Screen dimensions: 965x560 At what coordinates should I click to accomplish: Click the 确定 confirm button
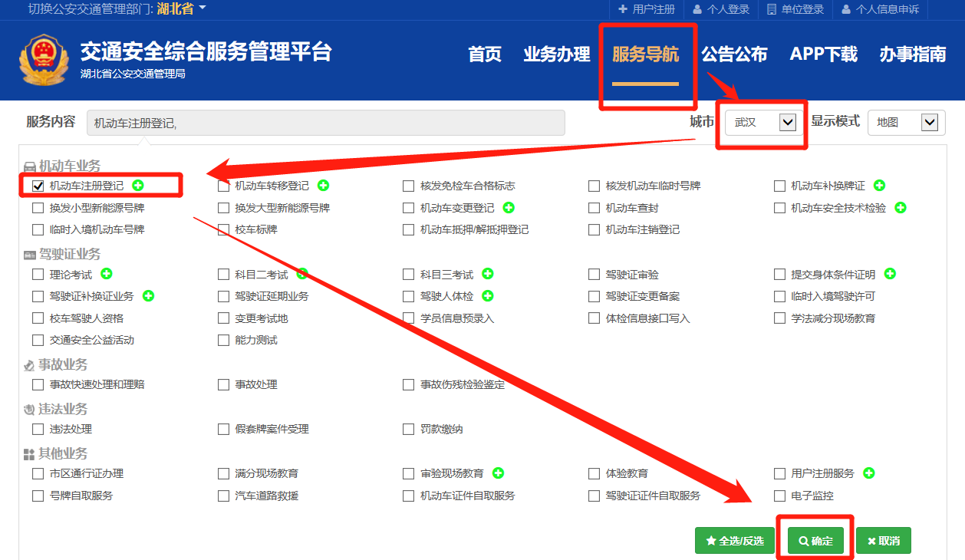coord(815,541)
